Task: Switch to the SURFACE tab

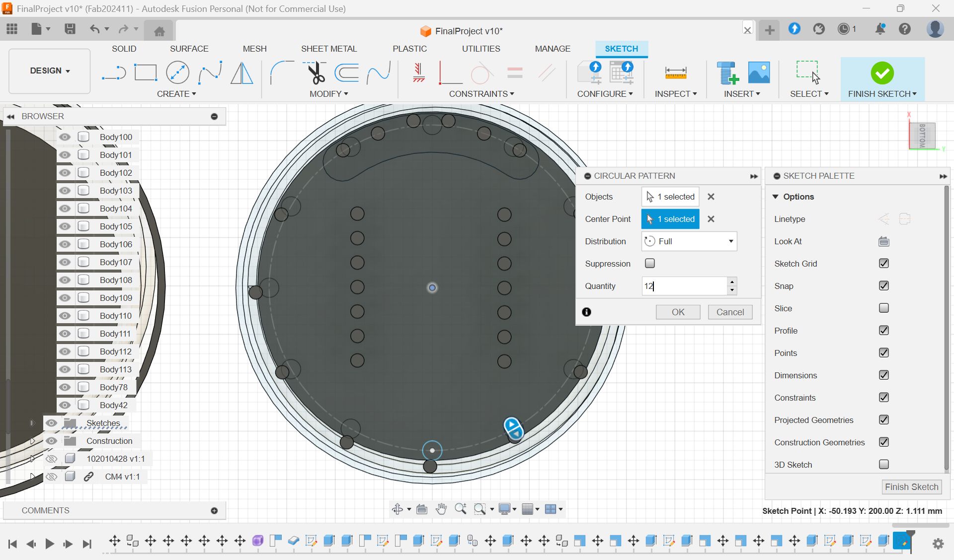Action: click(x=189, y=49)
